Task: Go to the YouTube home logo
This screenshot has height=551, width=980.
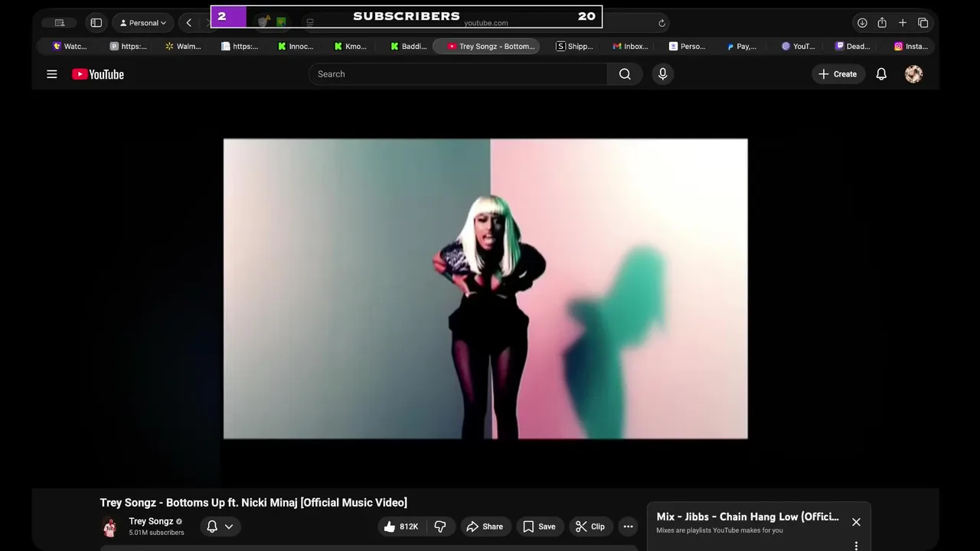Action: [98, 74]
